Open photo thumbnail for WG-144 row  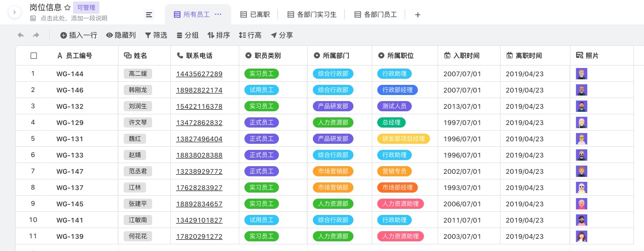click(582, 74)
